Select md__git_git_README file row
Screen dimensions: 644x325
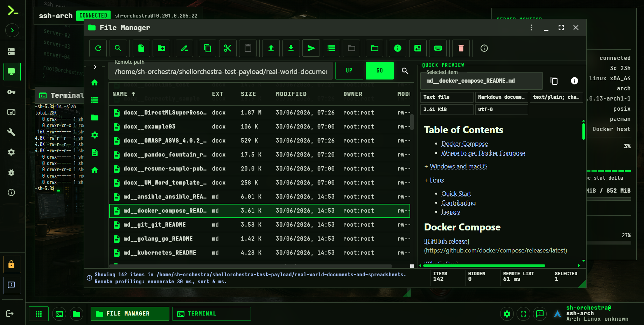pos(259,225)
